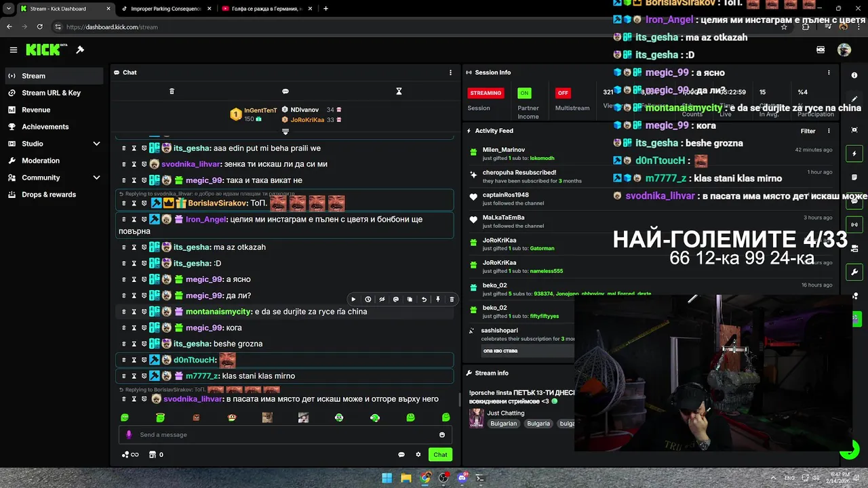Click username BorislavSirakov in chat
Image resolution: width=868 pixels, height=488 pixels.
217,203
